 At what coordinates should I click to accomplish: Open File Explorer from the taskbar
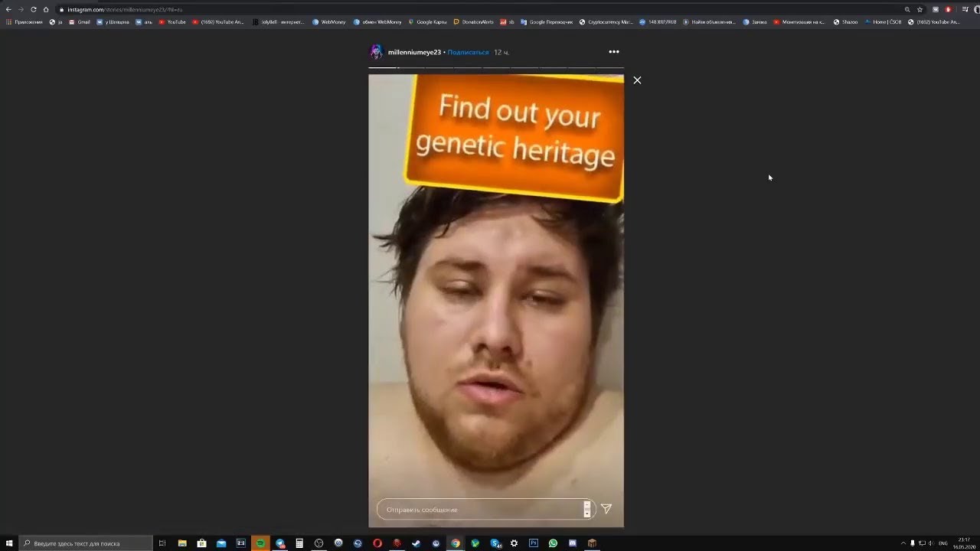(x=182, y=543)
